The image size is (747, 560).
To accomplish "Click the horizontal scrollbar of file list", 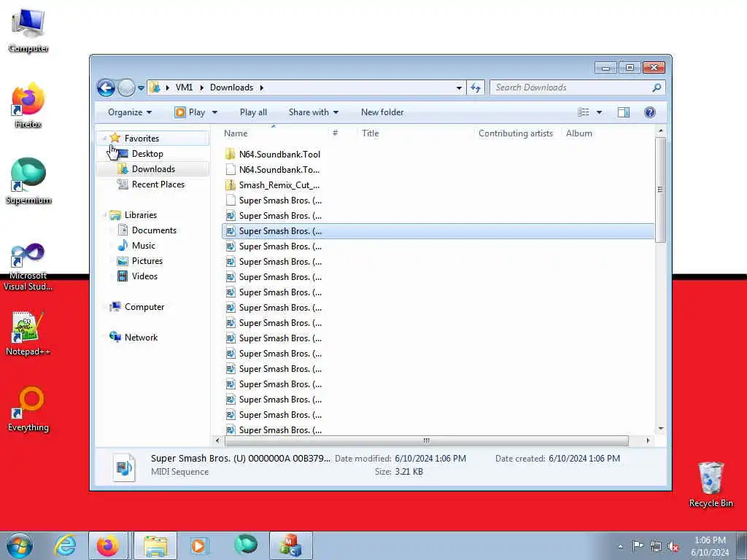I will pyautogui.click(x=426, y=440).
